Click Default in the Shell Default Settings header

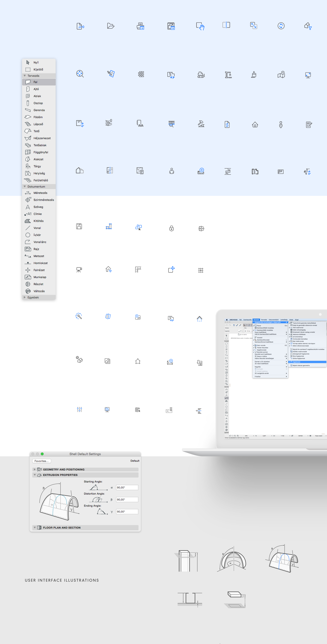(x=135, y=461)
